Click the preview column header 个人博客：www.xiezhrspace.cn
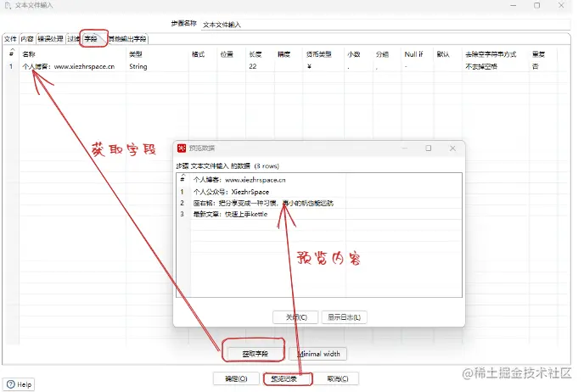The image size is (584, 392). coord(268,180)
